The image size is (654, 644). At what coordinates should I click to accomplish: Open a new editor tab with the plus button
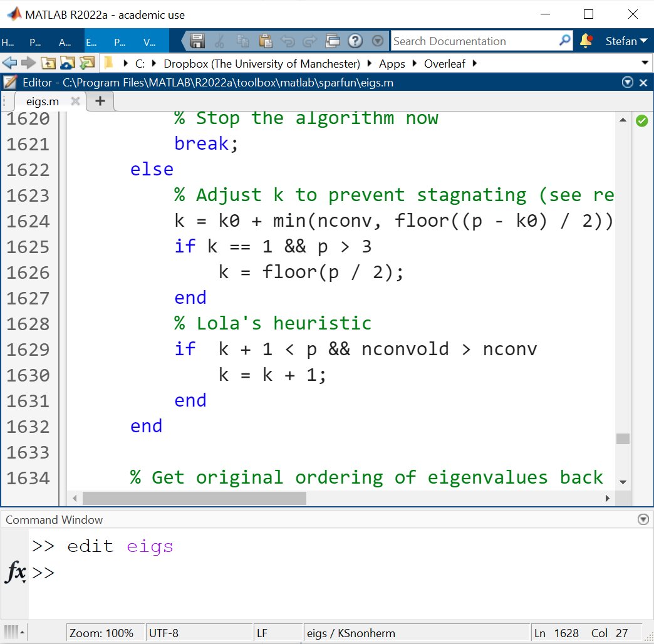coord(100,100)
